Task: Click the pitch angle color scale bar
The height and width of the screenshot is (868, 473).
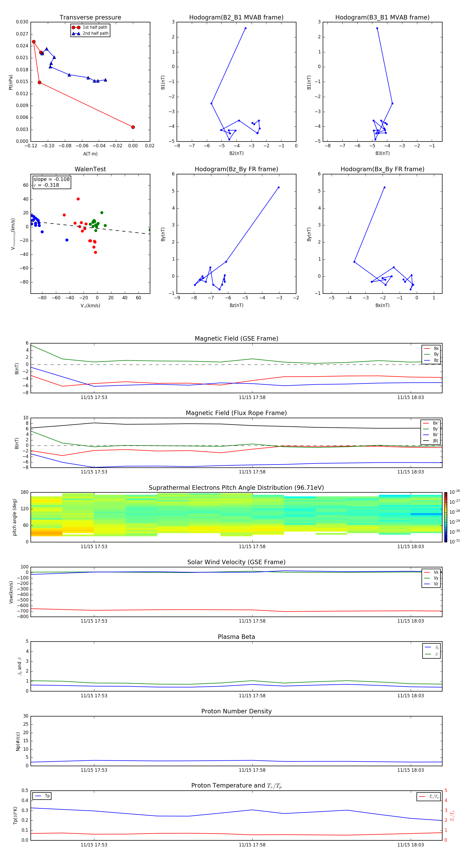Action: click(x=446, y=517)
